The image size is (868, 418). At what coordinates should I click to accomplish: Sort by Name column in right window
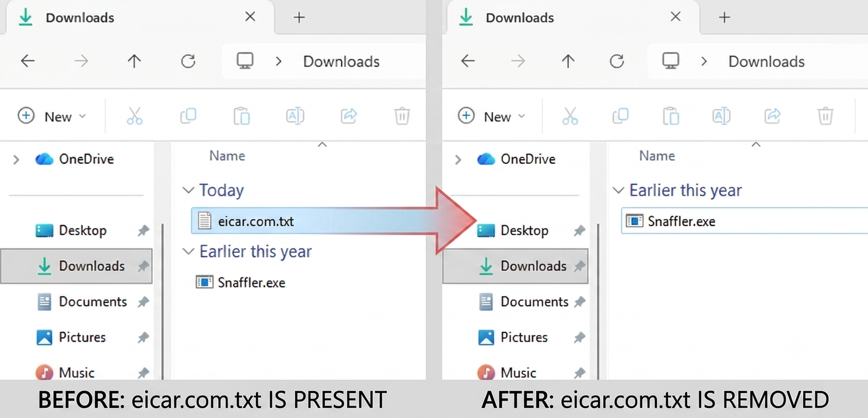[x=657, y=156]
